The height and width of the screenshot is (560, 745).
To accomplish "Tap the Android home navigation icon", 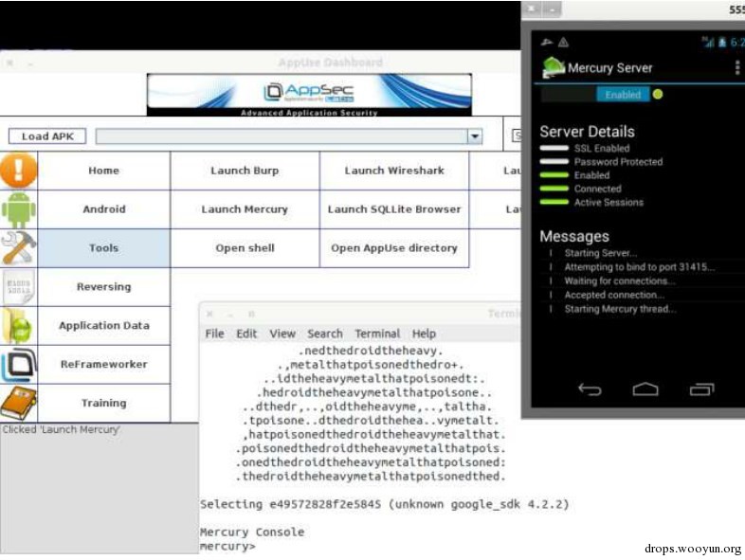I will (645, 389).
